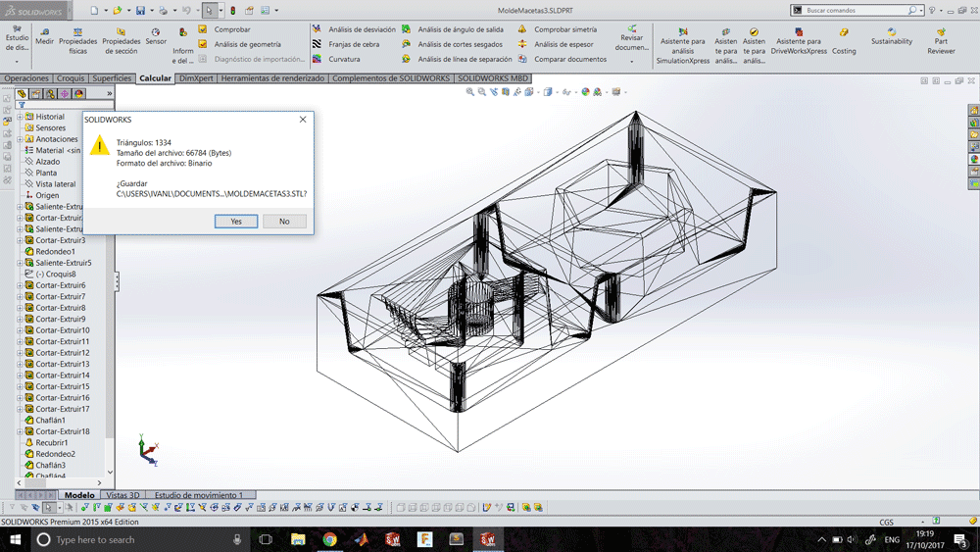Open Análisis de geometría
The width and height of the screenshot is (980, 552).
240,44
